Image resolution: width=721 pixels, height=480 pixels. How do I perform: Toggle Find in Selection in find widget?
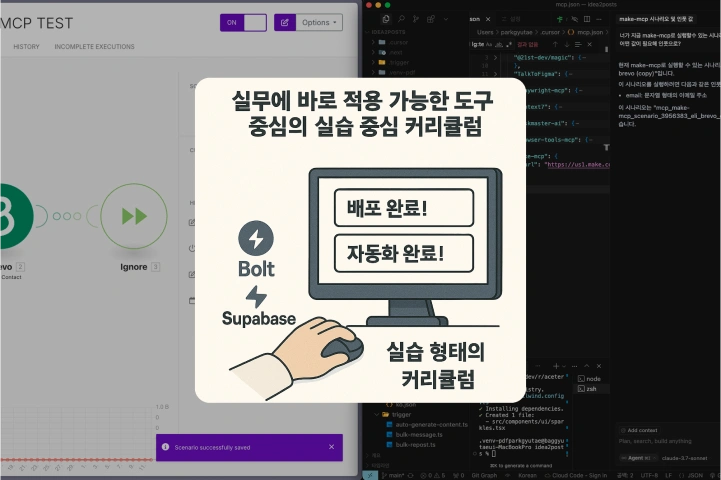click(x=578, y=45)
